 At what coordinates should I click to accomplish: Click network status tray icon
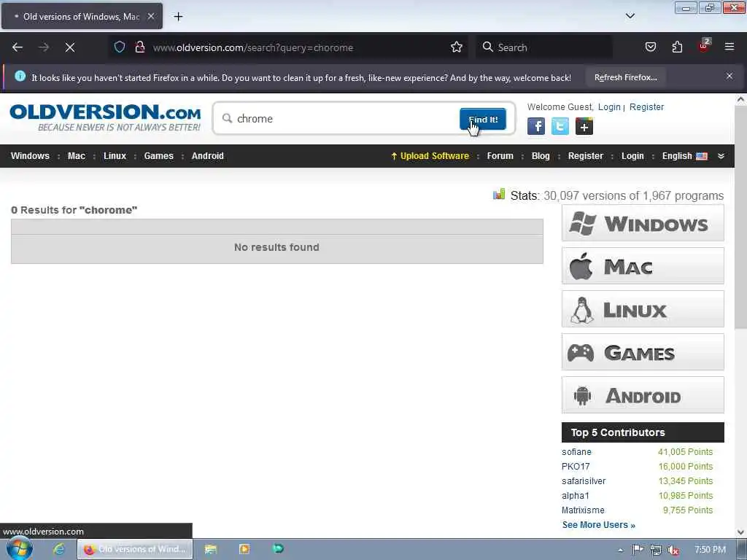[656, 550]
